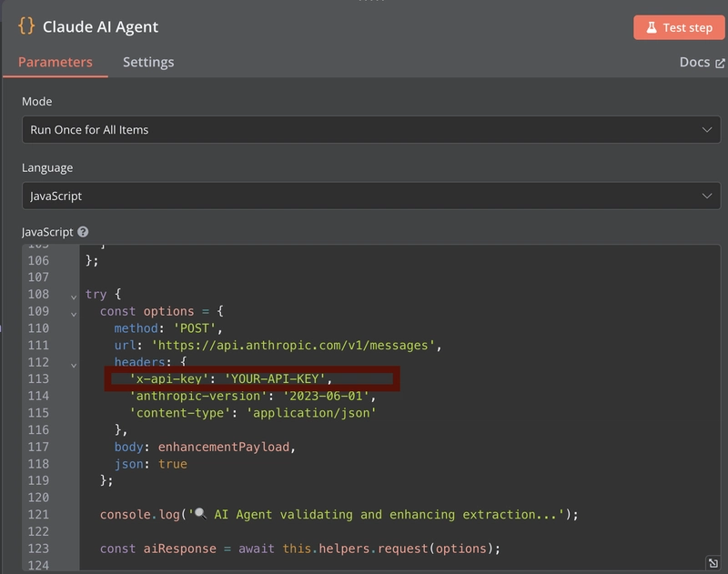Click line number 113 in the gutter

pos(38,378)
